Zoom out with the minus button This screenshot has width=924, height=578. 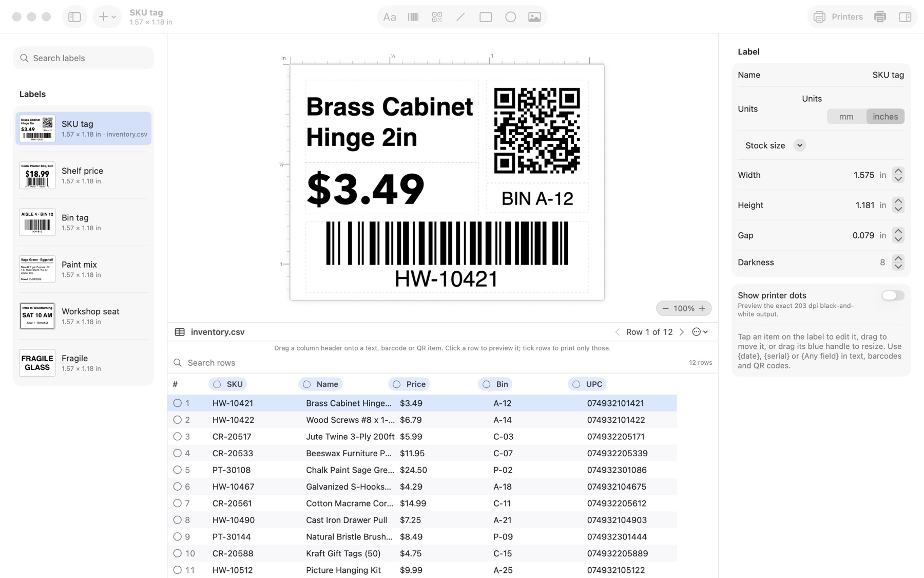665,308
